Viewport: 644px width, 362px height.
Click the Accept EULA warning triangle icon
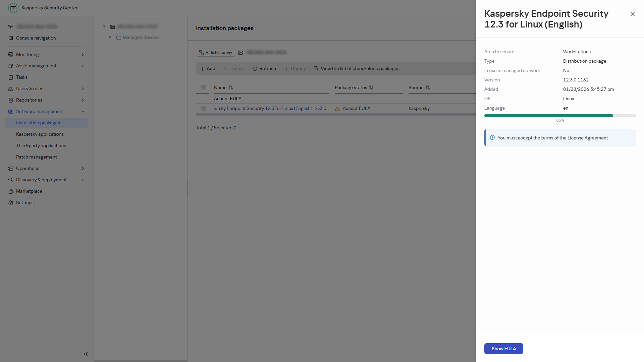click(x=337, y=108)
